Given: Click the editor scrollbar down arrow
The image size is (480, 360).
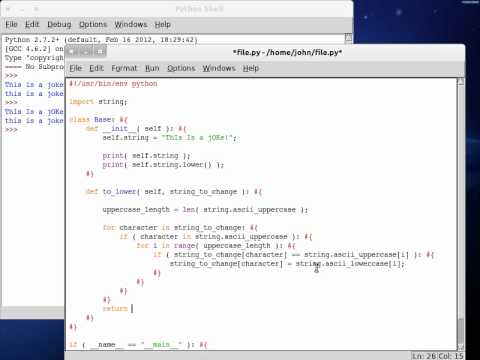Looking at the screenshot, I should coord(460,347).
